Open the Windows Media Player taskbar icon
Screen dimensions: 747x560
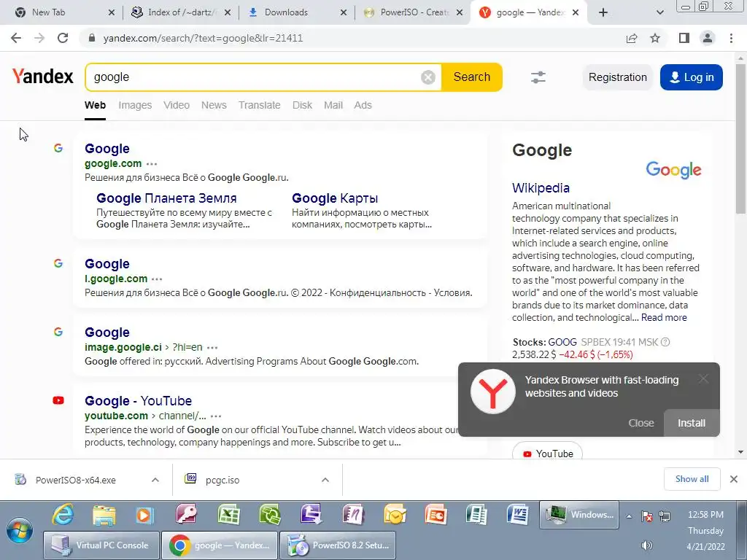tap(145, 515)
